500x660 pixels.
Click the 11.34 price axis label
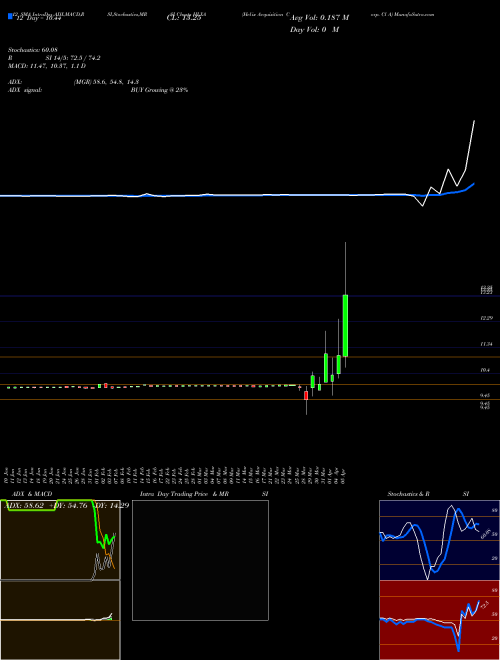coord(487,344)
